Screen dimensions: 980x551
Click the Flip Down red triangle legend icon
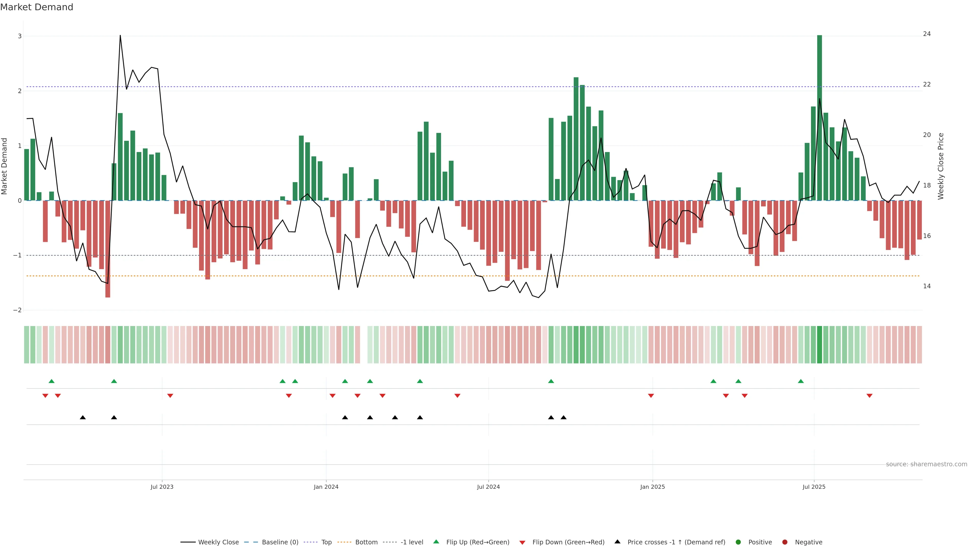point(522,542)
